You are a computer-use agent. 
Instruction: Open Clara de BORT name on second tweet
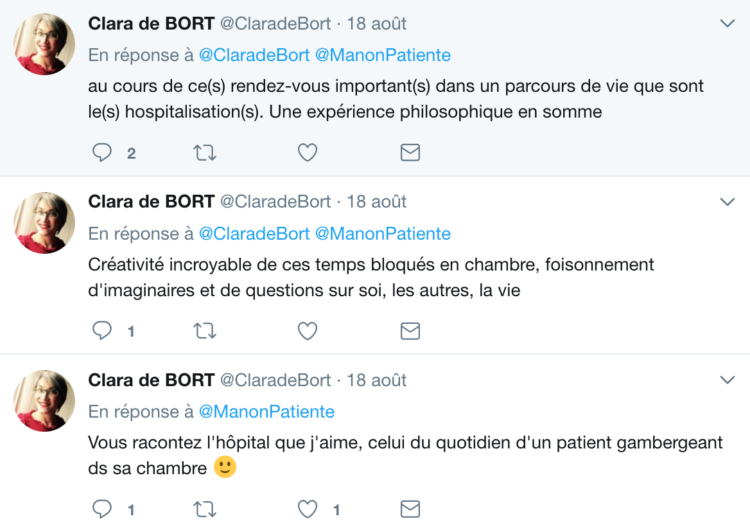coord(151,201)
